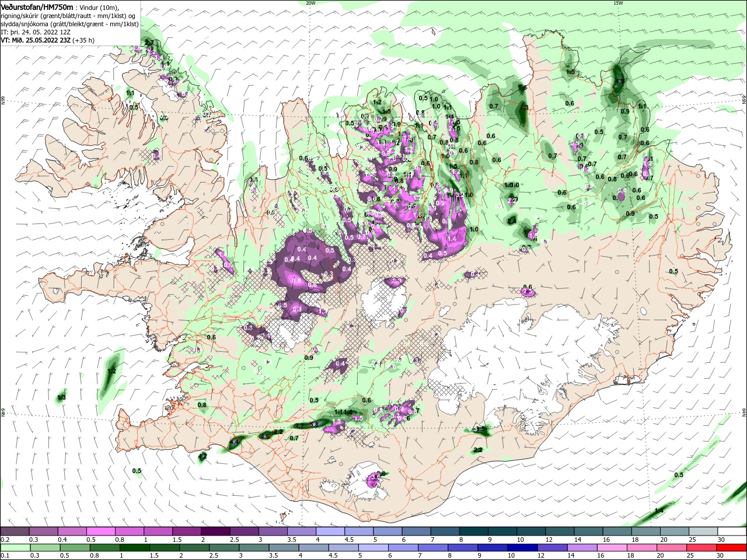The height and width of the screenshot is (560, 747).
Task: Click the 15W longitude label
Action: coord(617,3)
